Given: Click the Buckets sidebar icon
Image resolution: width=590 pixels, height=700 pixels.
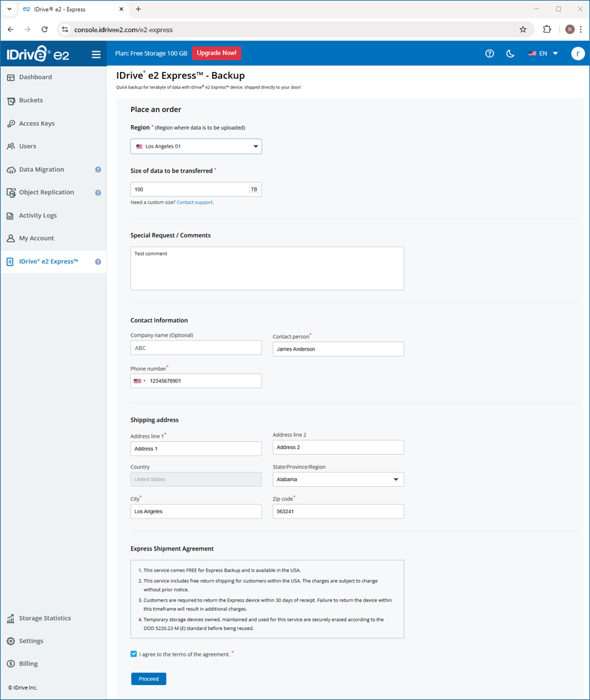Looking at the screenshot, I should 10,101.
